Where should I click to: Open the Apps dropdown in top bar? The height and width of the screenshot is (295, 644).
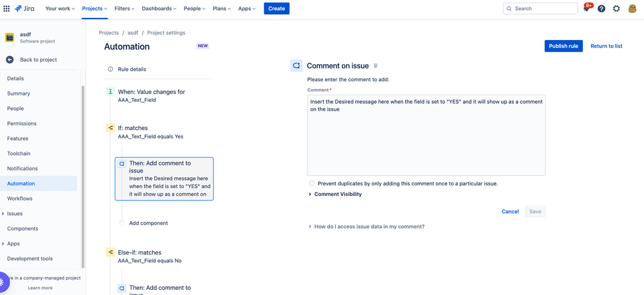(x=247, y=8)
